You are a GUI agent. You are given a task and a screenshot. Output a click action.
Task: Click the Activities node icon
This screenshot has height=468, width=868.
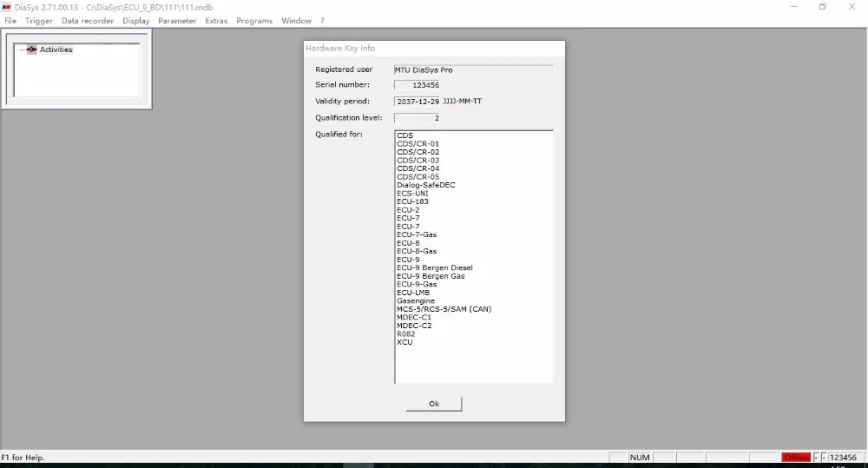tap(31, 49)
